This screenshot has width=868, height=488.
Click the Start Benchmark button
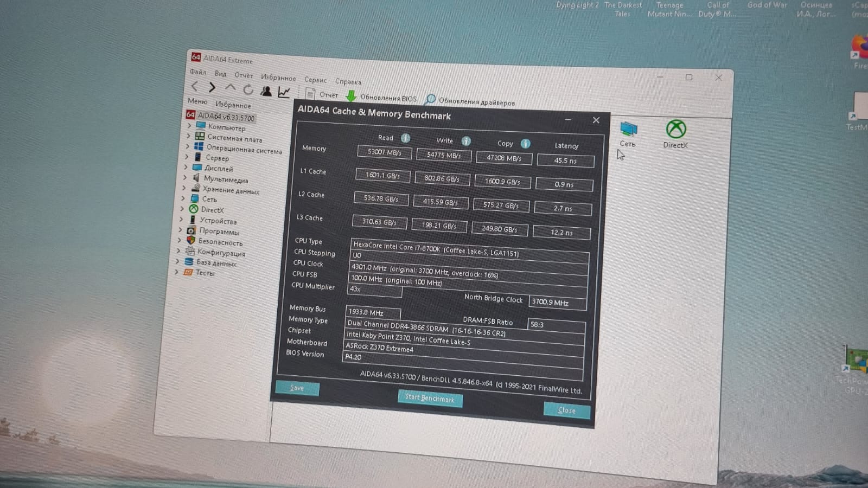[430, 398]
